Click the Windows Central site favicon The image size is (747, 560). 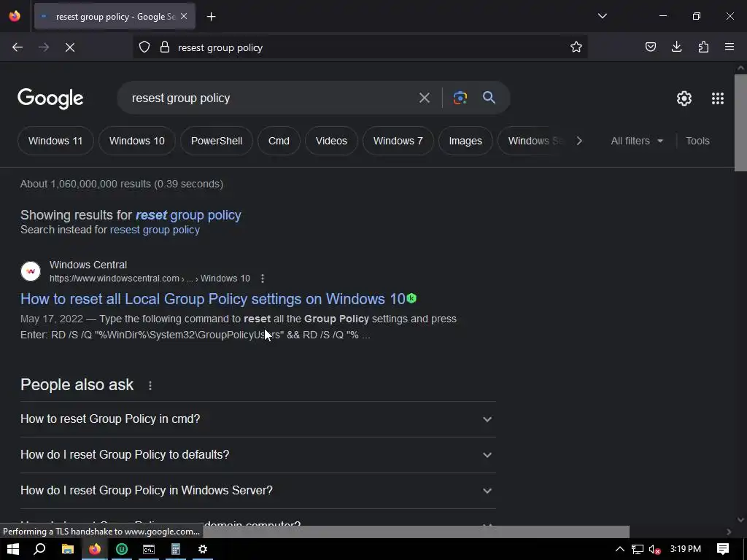(x=31, y=271)
